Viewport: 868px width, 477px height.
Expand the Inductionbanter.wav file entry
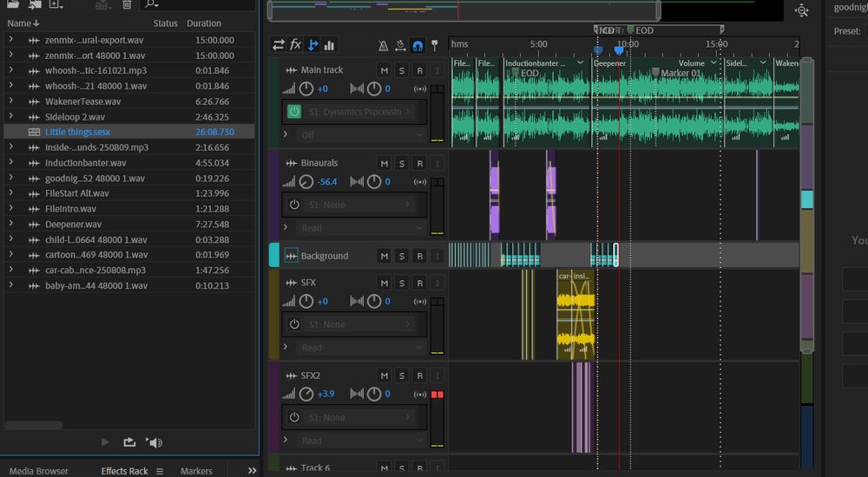click(x=10, y=163)
